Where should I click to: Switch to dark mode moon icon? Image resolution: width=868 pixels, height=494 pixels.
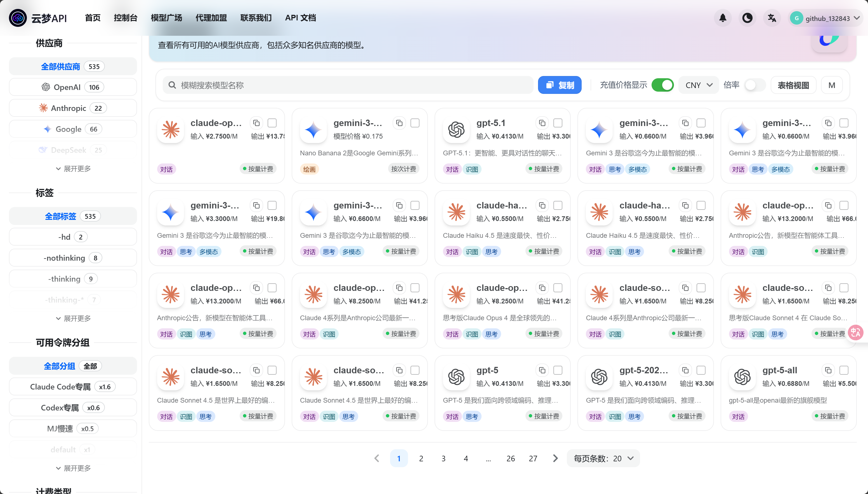[x=747, y=18]
